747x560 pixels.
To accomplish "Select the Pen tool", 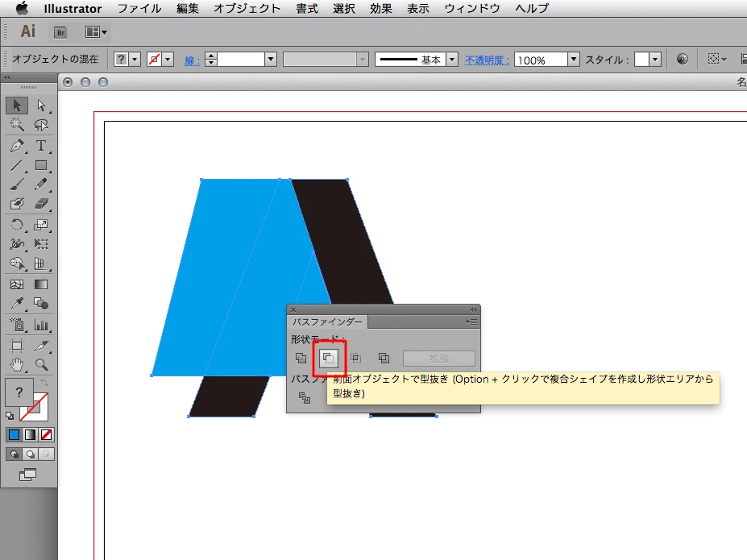I will coord(17,146).
